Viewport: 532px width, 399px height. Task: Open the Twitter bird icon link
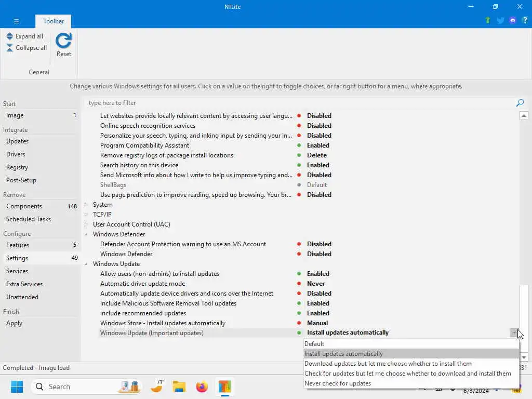coord(500,20)
